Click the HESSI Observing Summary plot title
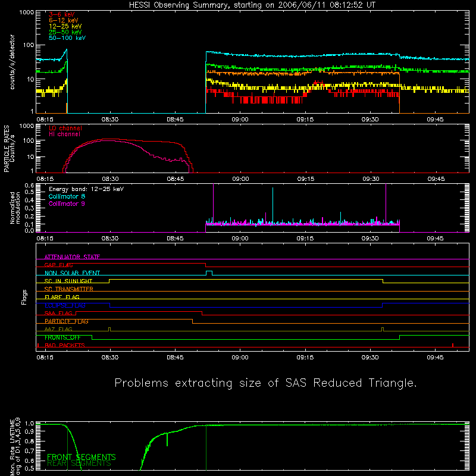The image size is (476, 476). tap(252, 5)
